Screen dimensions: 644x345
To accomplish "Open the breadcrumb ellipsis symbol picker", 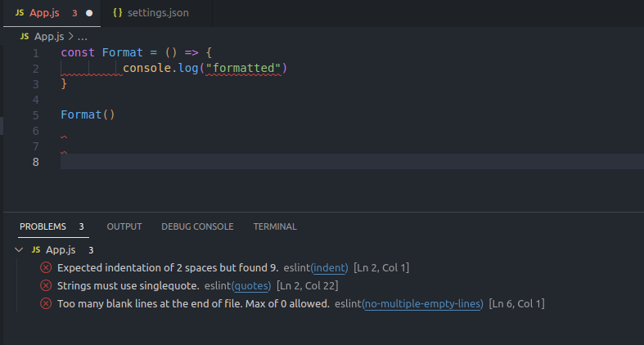I will pyautogui.click(x=83, y=37).
